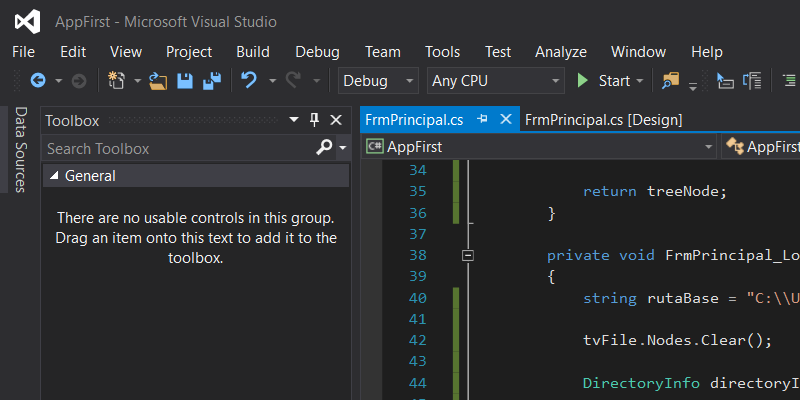Click the Save All icon
The width and height of the screenshot is (800, 400).
pyautogui.click(x=212, y=81)
